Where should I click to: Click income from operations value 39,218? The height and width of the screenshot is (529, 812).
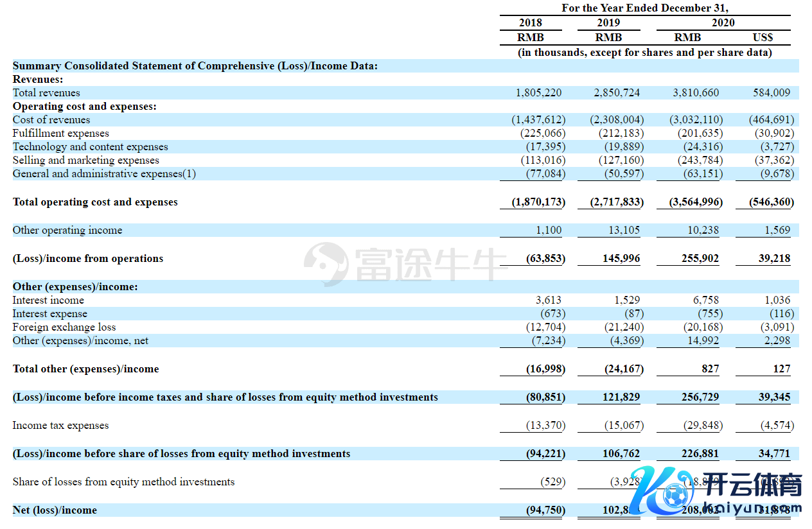tap(774, 258)
